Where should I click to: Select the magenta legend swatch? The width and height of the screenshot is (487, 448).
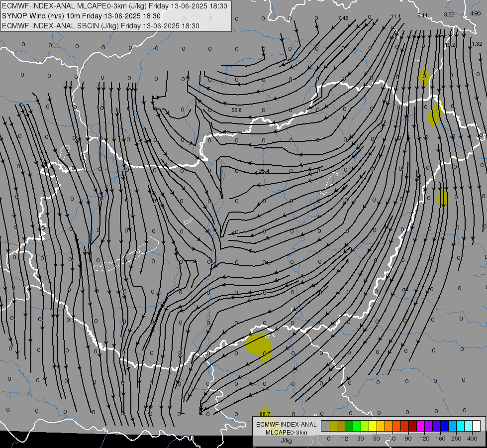coord(421,426)
